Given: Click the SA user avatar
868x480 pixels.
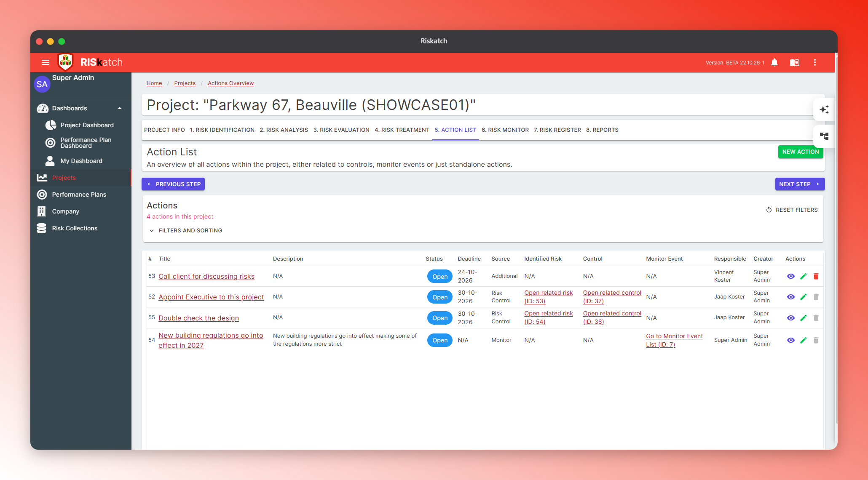Looking at the screenshot, I should 42,84.
